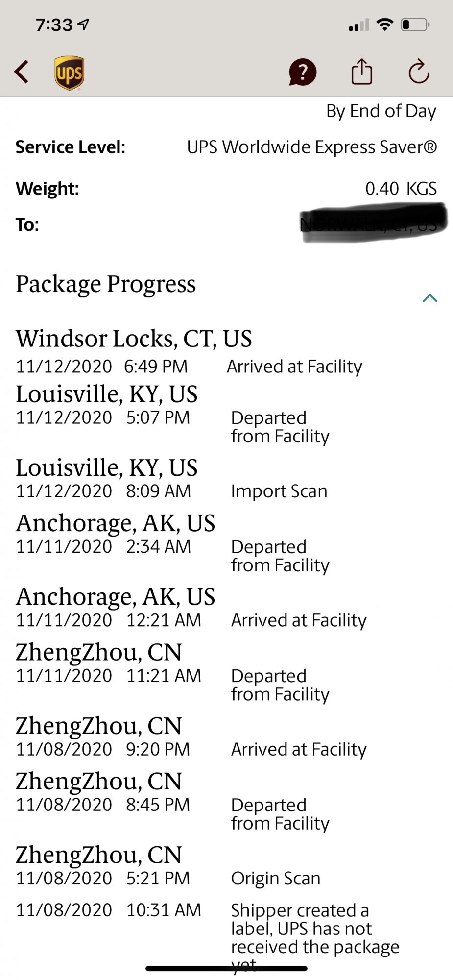This screenshot has height=980, width=453.
Task: Tap the share icon
Action: [361, 72]
